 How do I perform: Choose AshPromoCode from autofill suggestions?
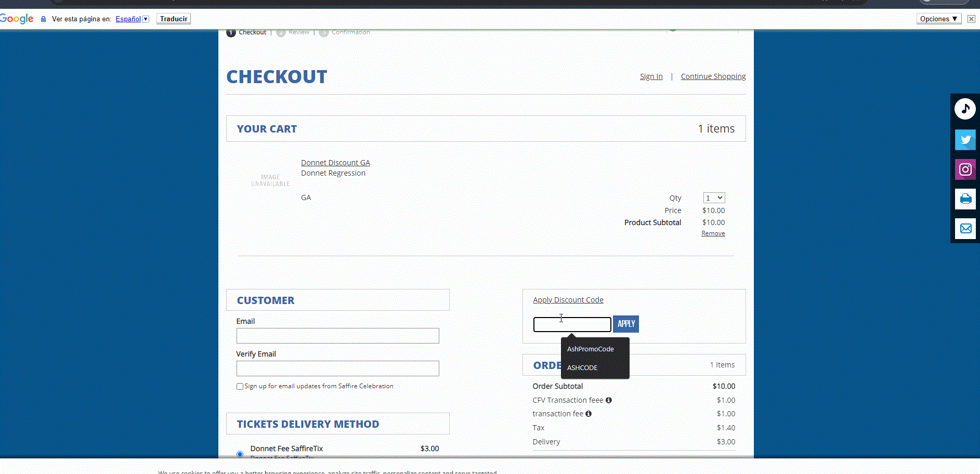point(591,349)
